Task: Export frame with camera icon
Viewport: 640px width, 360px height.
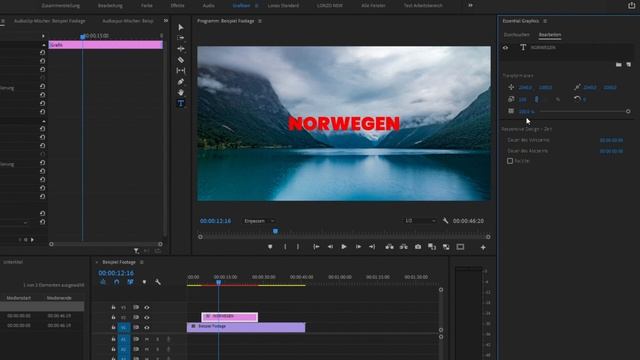Action: point(418,247)
